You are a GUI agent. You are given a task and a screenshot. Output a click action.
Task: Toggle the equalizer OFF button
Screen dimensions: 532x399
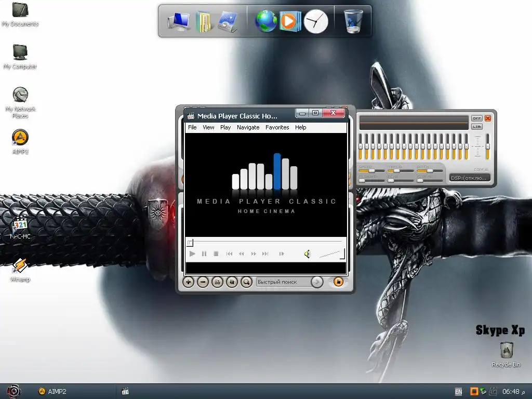click(x=477, y=118)
